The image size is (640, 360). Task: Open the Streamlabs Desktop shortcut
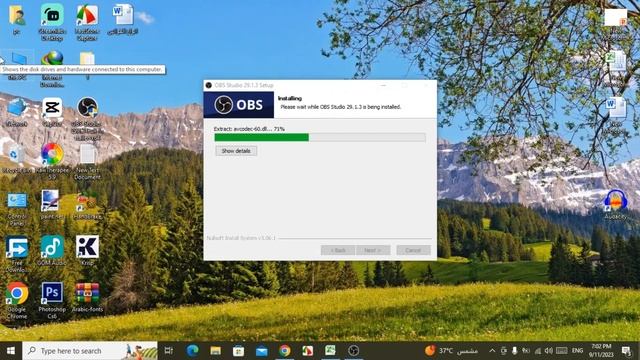pyautogui.click(x=52, y=22)
